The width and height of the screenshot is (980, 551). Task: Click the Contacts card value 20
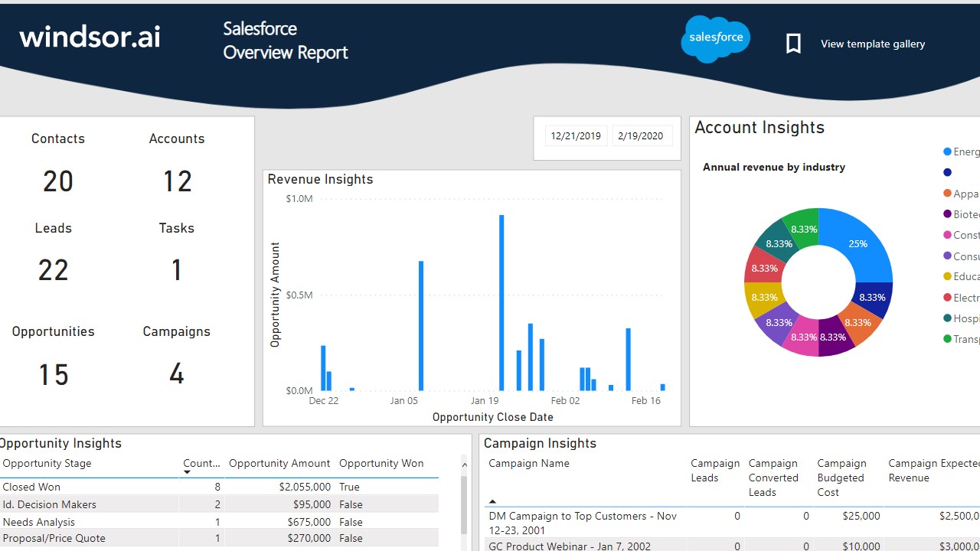[x=58, y=181]
